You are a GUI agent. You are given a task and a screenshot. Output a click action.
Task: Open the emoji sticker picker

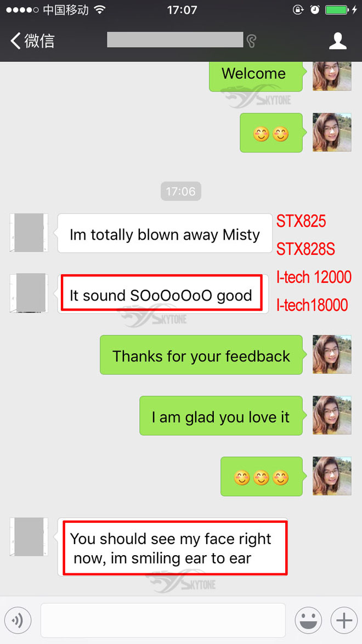click(x=308, y=620)
